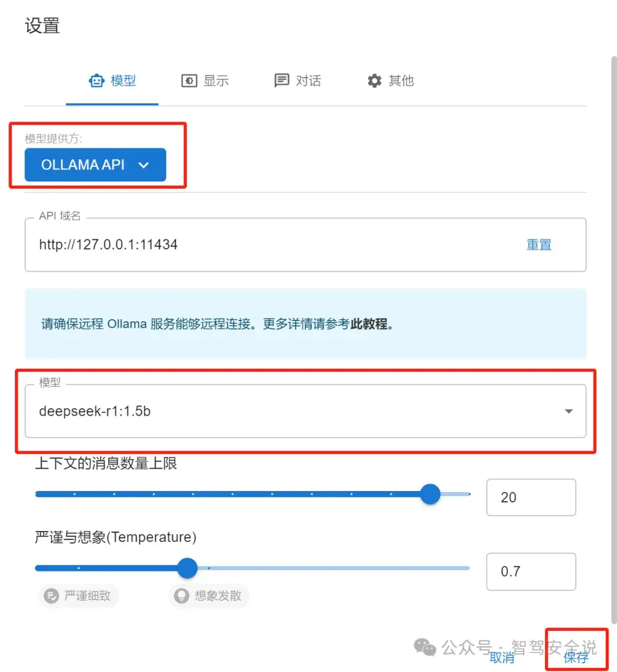Click the chat bubble icon beside 对话
Viewport: 617px width, 672px height.
tap(282, 81)
